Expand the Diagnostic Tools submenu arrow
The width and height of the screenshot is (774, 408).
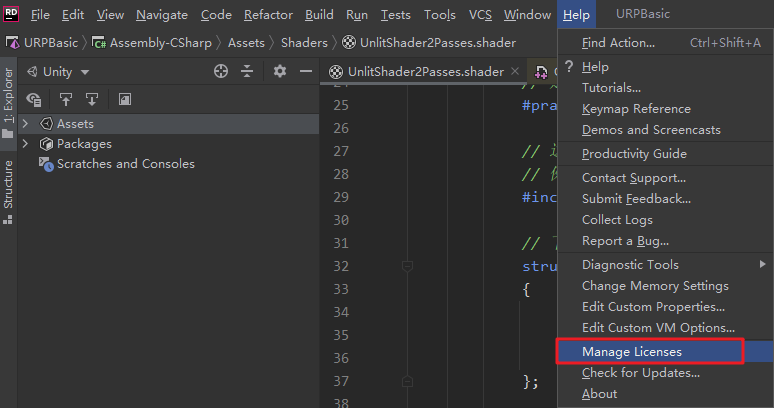[763, 264]
